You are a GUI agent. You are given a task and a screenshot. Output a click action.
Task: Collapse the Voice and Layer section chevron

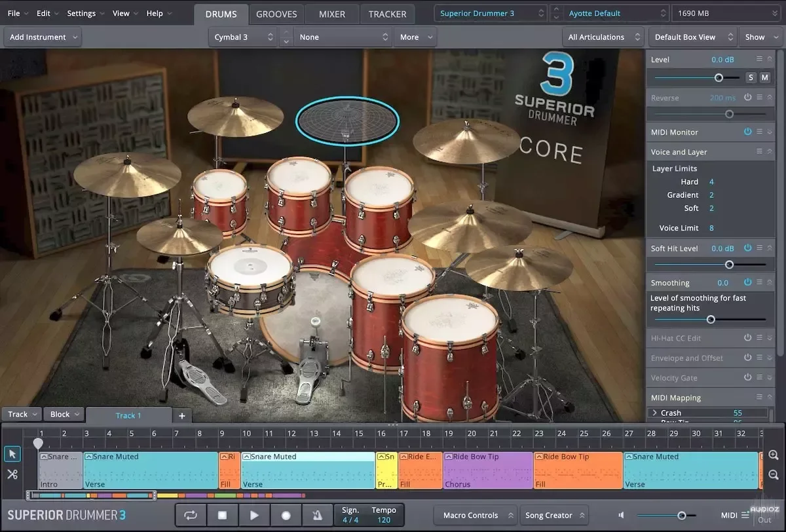click(770, 151)
